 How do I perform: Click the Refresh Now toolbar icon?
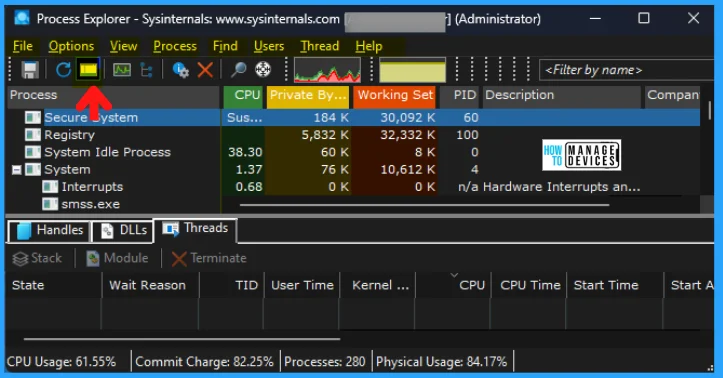pos(63,70)
